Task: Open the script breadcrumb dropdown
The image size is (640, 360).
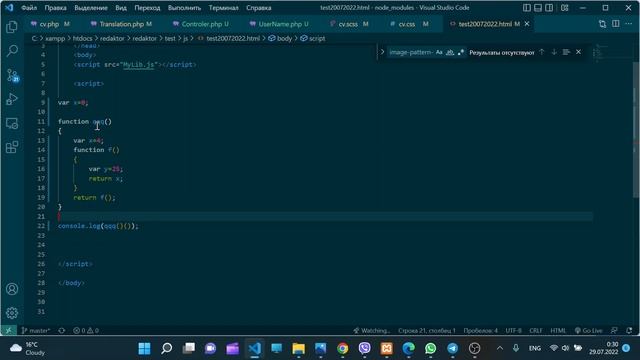Action: 313,38
